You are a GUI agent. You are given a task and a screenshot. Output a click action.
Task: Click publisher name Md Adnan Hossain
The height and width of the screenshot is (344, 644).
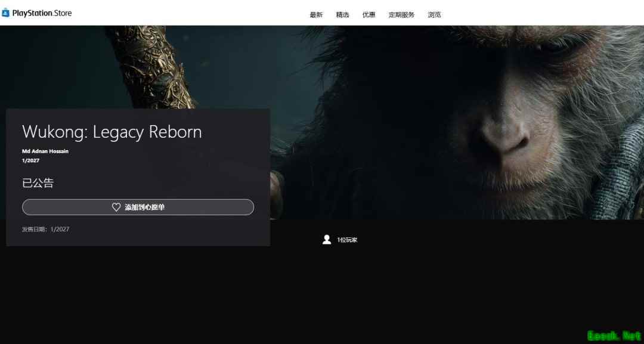[45, 151]
